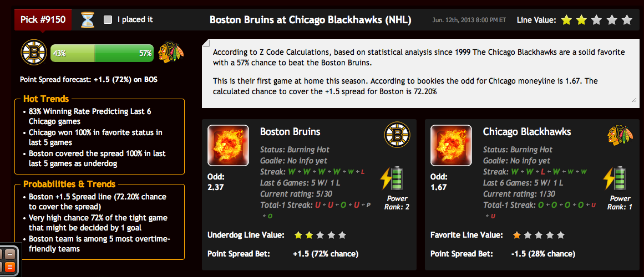Click the fifth Line Value star
Screen dimensions: 644x277
(627, 20)
